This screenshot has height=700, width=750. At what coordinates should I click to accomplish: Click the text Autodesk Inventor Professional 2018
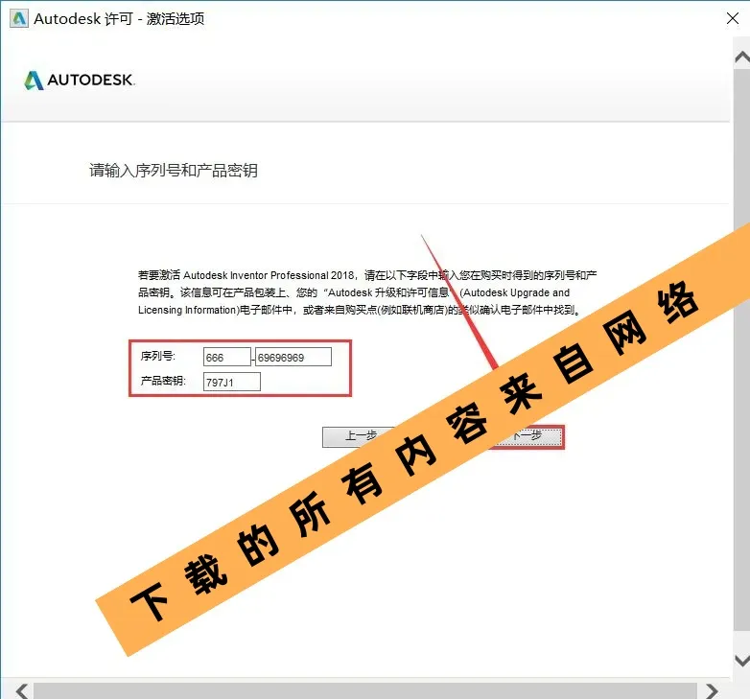(x=269, y=275)
